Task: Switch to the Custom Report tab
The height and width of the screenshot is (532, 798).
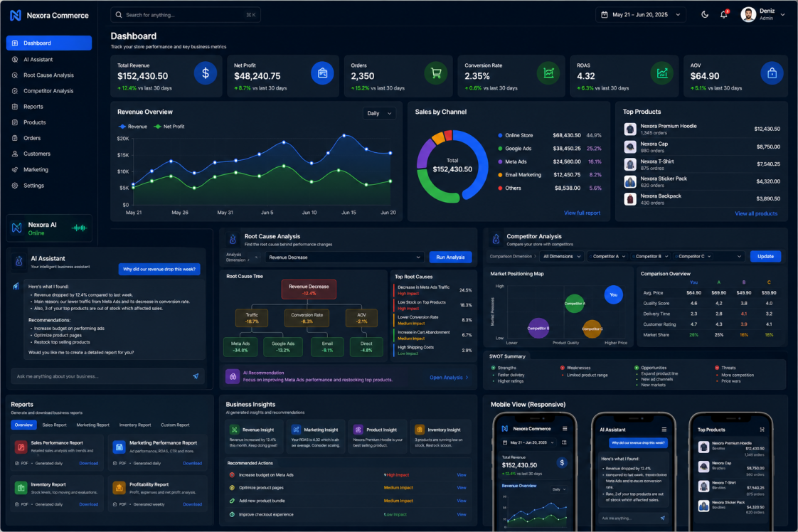Action: [175, 425]
